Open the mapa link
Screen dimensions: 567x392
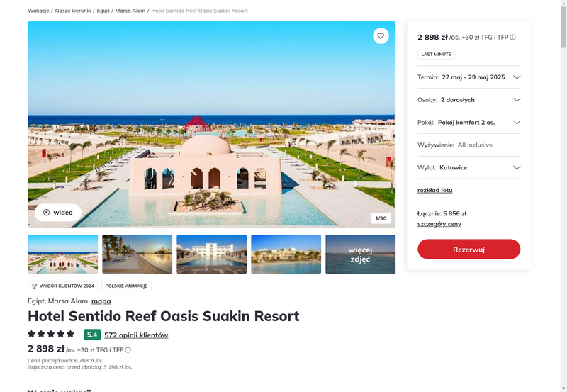(101, 301)
